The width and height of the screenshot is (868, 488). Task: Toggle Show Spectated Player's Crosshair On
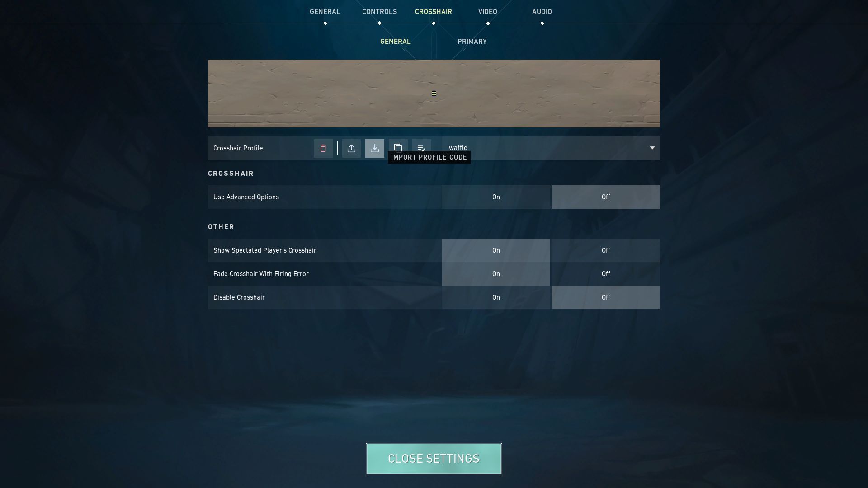click(x=496, y=250)
